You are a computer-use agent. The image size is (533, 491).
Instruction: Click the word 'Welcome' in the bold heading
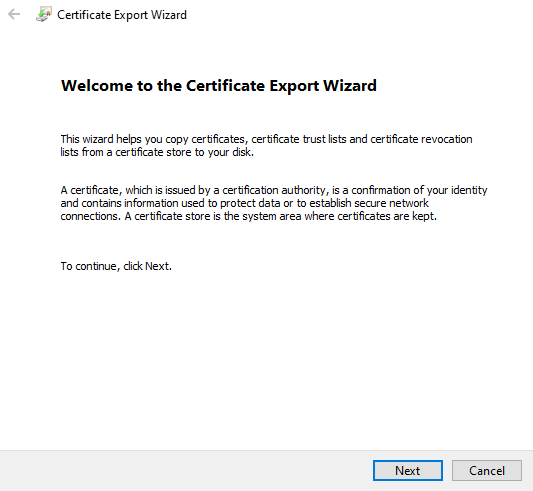click(x=97, y=85)
